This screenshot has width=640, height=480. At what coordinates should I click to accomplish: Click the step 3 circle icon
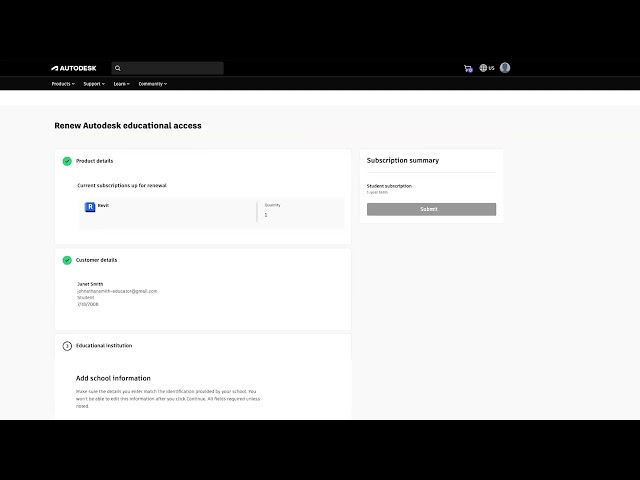tap(67, 346)
